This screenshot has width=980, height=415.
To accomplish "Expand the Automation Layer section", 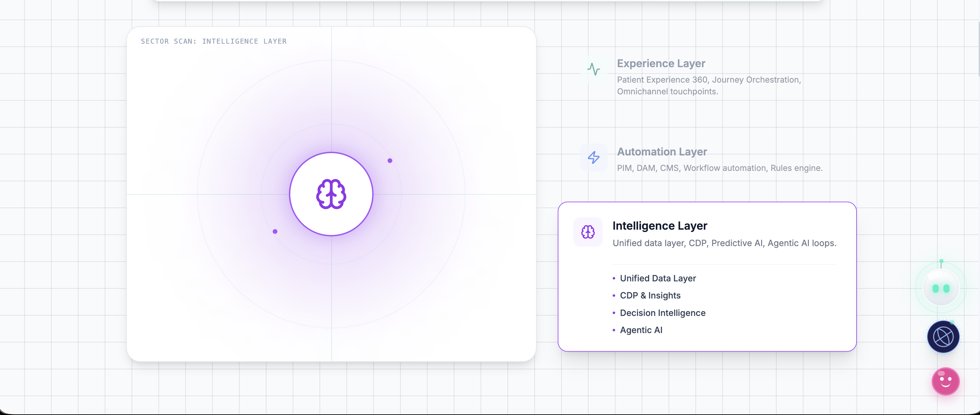I will [x=661, y=152].
